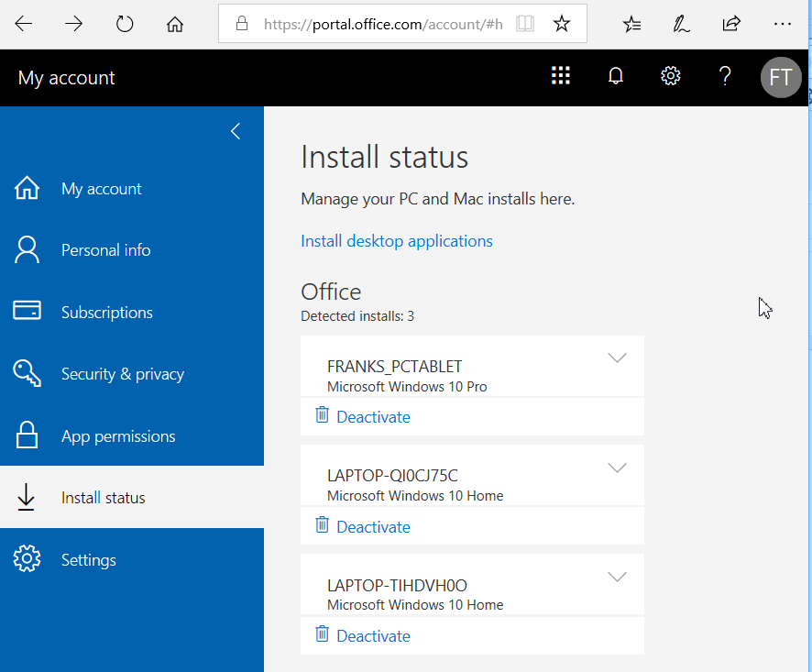Expand LAPTOP-QI0CJ75C install details
The width and height of the screenshot is (812, 672).
click(x=618, y=468)
